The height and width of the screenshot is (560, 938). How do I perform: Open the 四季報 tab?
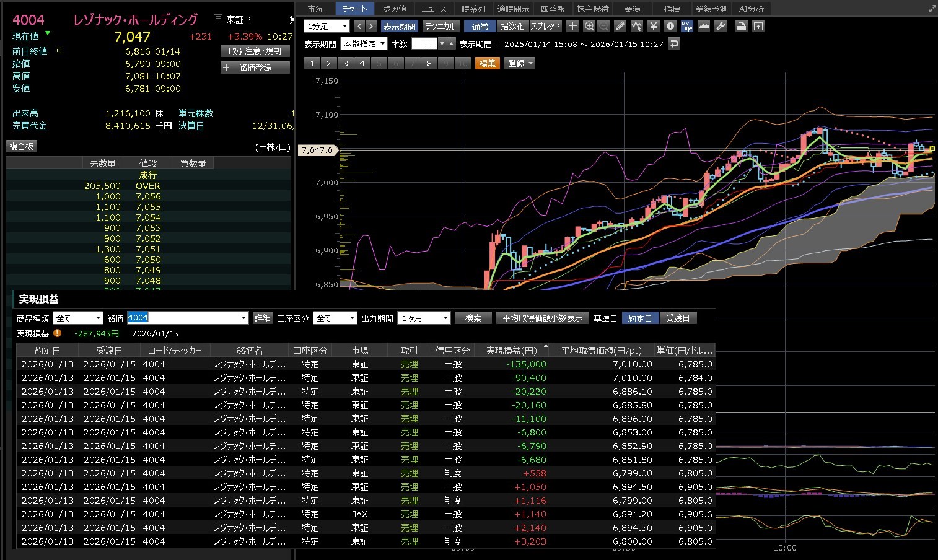tap(552, 9)
